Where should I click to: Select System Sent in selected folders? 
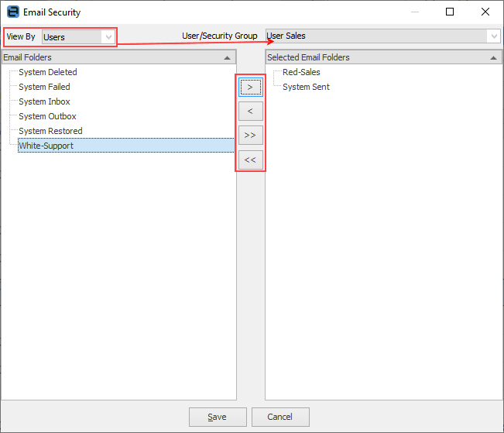306,87
